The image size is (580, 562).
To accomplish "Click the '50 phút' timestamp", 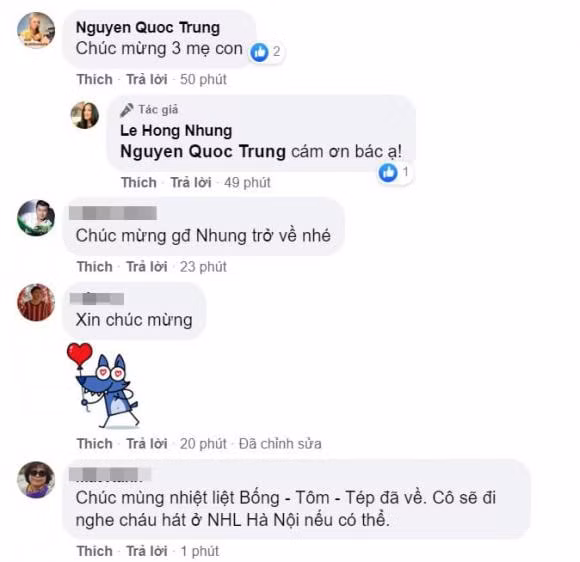I will point(203,79).
